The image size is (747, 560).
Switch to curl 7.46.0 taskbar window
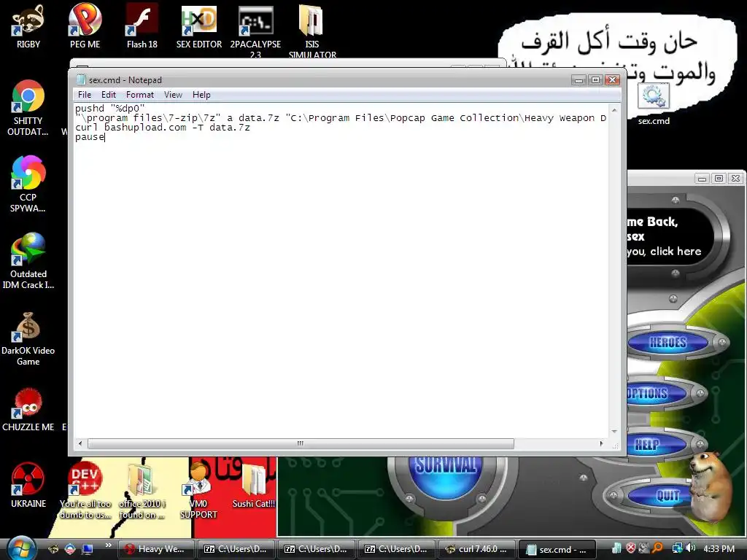[x=476, y=549]
